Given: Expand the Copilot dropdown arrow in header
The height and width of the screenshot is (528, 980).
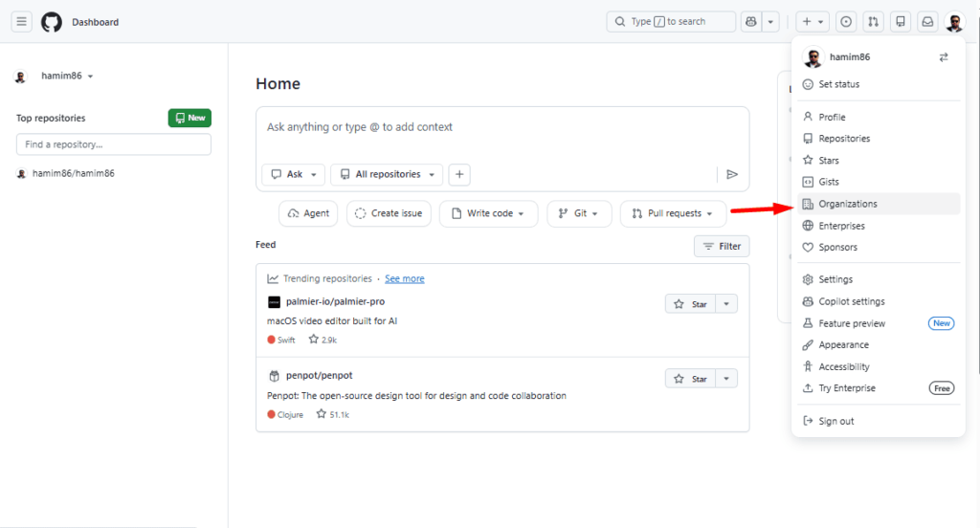Looking at the screenshot, I should [770, 22].
